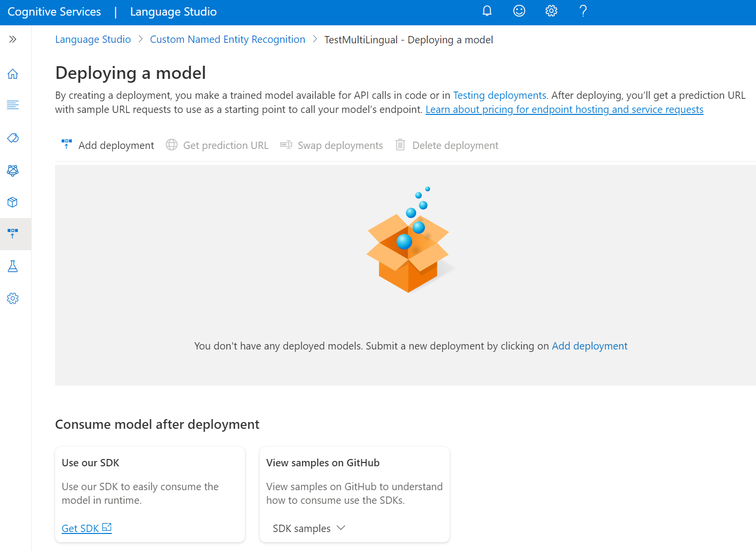Follow the endpoint pricing learn link
Viewport: 756px width, 551px height.
point(565,109)
